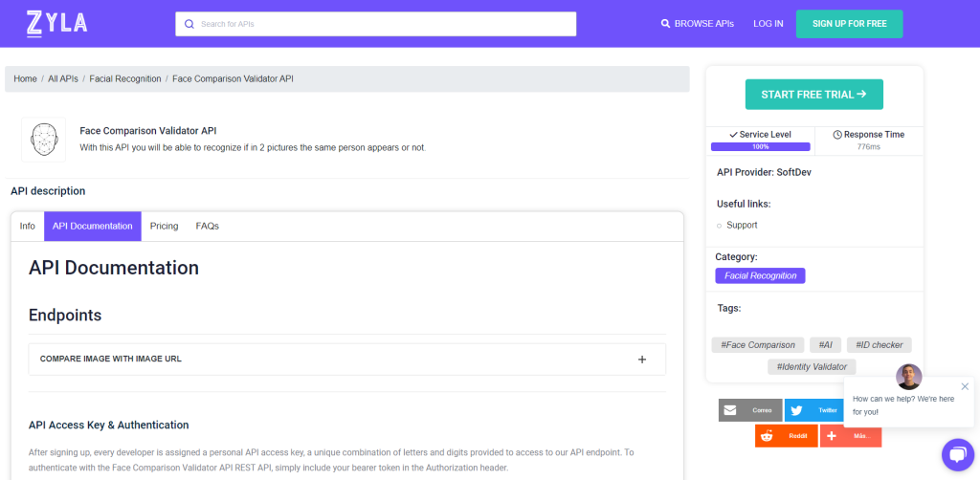Open the Info tab
The image size is (980, 480).
click(28, 226)
